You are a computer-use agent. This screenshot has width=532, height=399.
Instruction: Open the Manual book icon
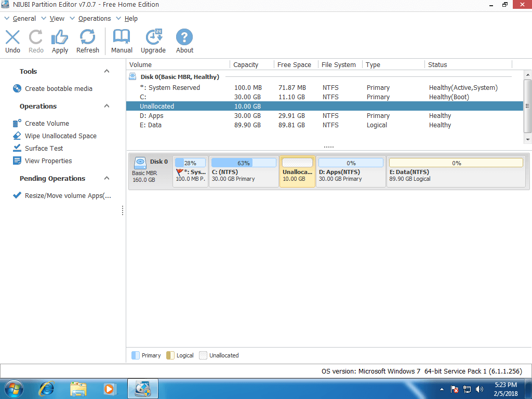pos(122,37)
